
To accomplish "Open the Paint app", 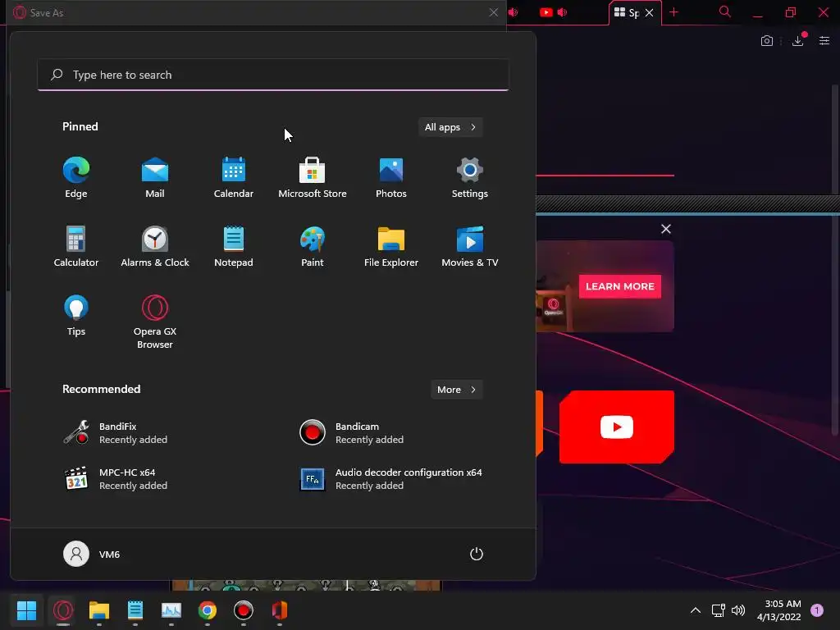I will (x=313, y=247).
